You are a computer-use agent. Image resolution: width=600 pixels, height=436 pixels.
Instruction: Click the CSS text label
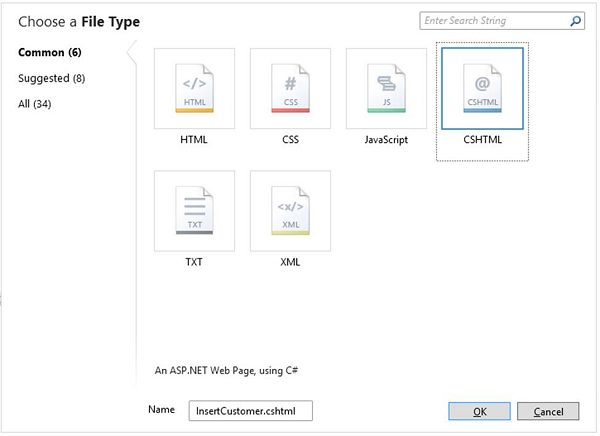click(x=290, y=140)
